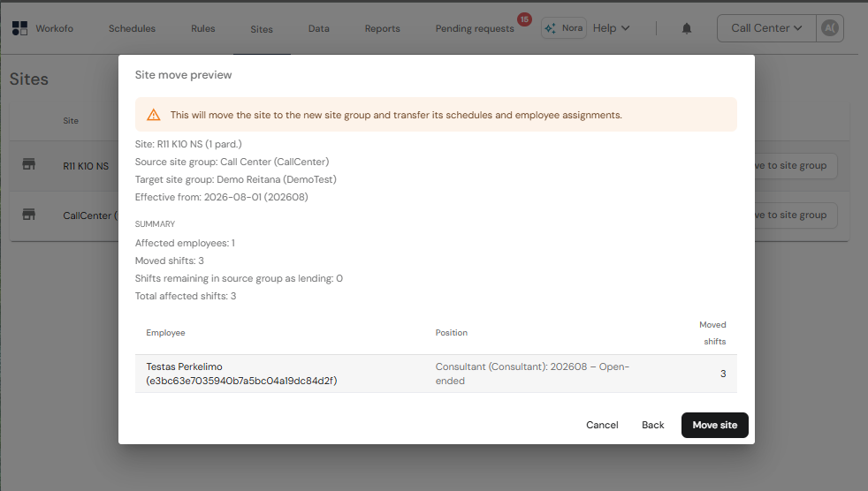868x491 pixels.
Task: Click the 'Moved shifts: 3' summary line
Action: point(170,261)
